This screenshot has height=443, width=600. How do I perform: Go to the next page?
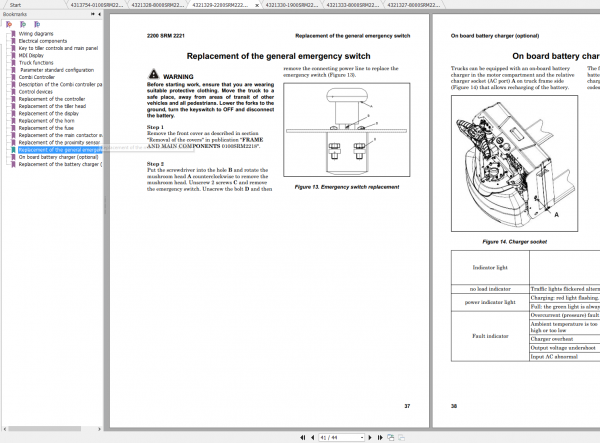coord(370,437)
